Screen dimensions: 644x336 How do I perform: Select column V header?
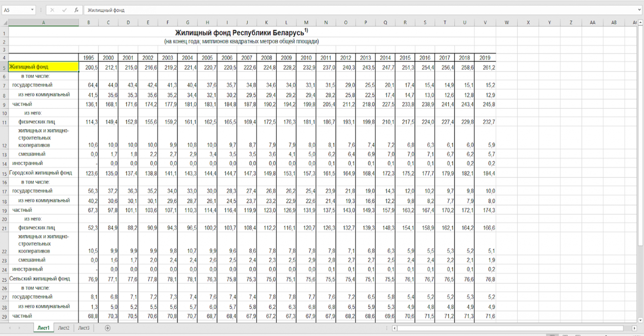point(485,23)
